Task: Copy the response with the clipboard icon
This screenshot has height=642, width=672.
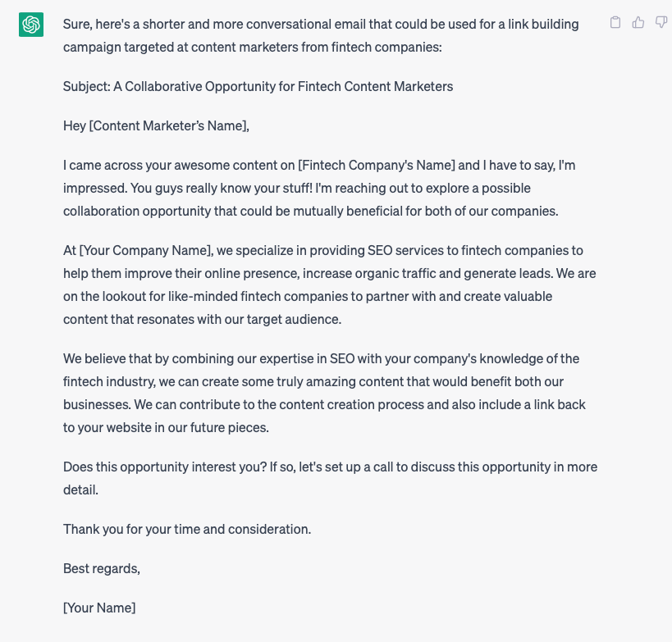Action: 615,22
